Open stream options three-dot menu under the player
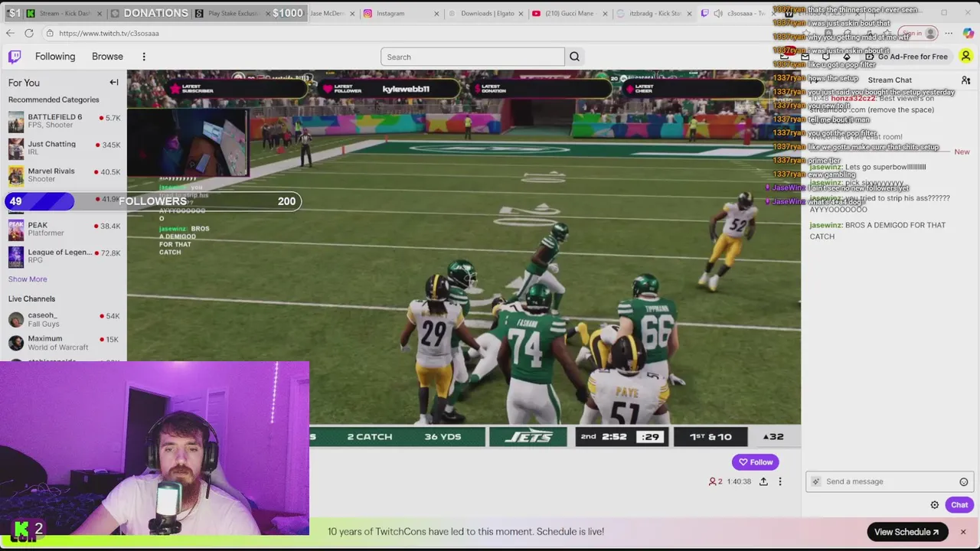This screenshot has width=980, height=551. (x=780, y=481)
